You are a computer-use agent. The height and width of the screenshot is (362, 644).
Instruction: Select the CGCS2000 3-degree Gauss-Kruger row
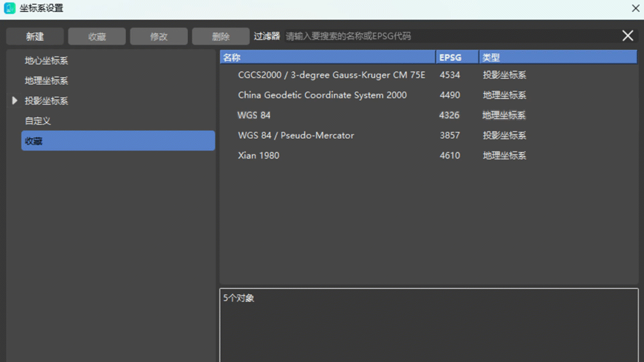(x=332, y=75)
